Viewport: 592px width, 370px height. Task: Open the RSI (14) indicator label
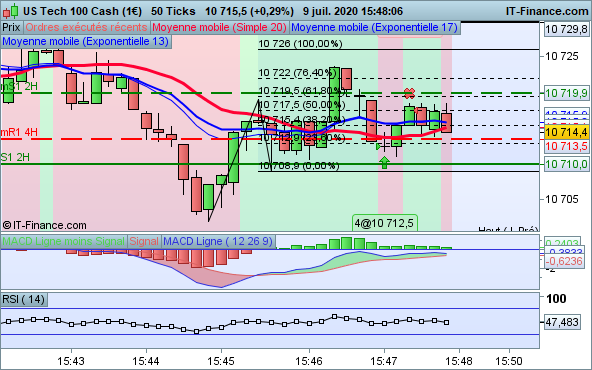(x=24, y=299)
